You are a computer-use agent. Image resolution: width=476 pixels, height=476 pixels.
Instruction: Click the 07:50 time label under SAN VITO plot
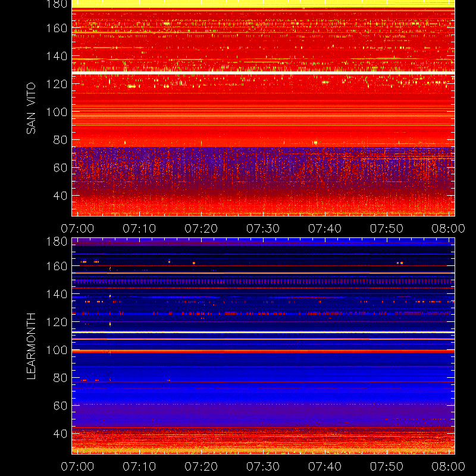click(x=387, y=228)
